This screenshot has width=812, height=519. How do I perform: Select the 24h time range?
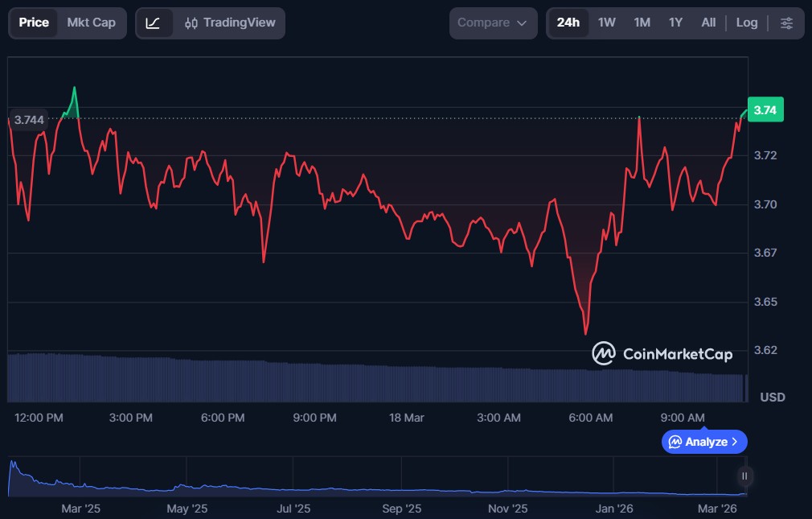[568, 23]
